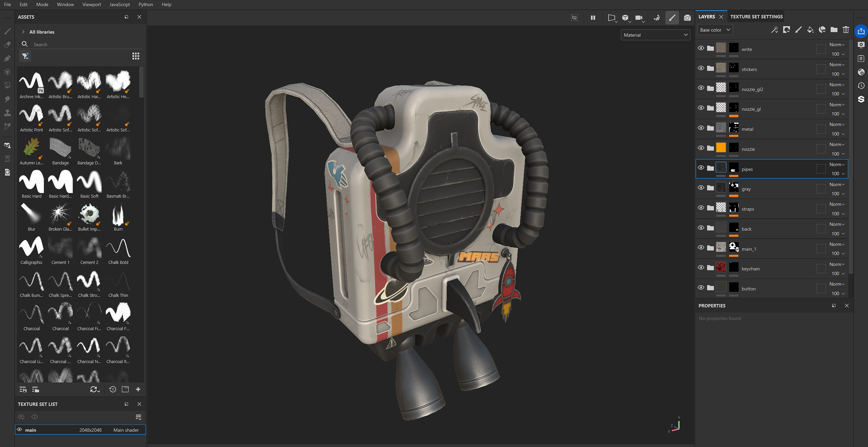Hide the main texture set
This screenshot has height=447, width=868.
click(x=20, y=430)
